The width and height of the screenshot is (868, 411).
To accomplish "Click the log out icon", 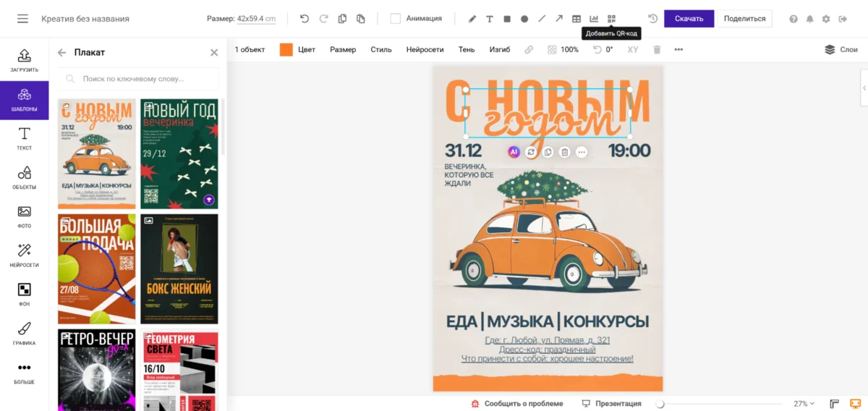I will (843, 19).
